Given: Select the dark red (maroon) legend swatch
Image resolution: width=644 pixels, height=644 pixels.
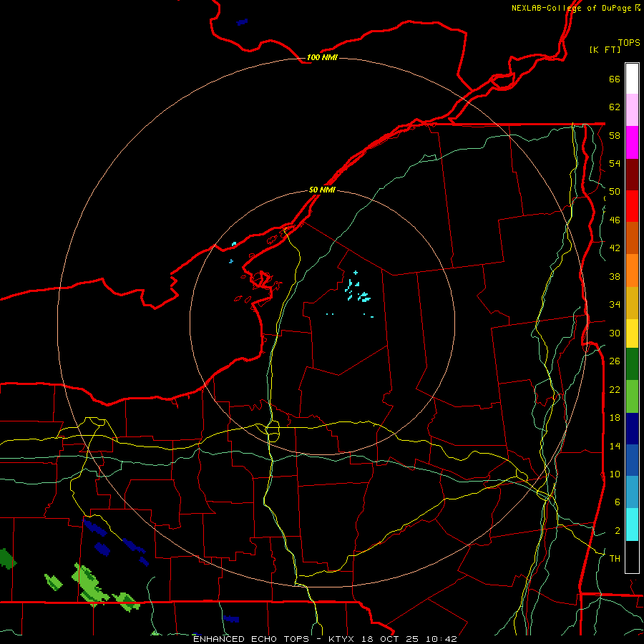Looking at the screenshot, I should tap(632, 175).
